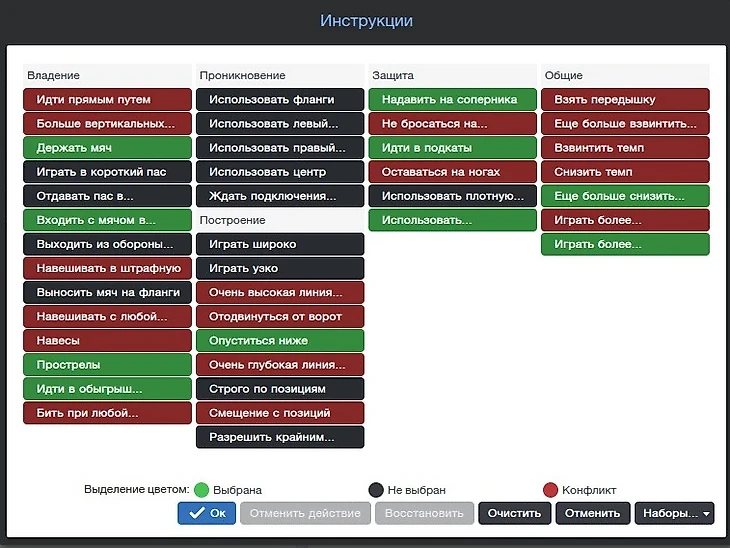This screenshot has height=548, width=730.
Task: Deselect 'Входить с мячом в...'
Action: pos(107,220)
